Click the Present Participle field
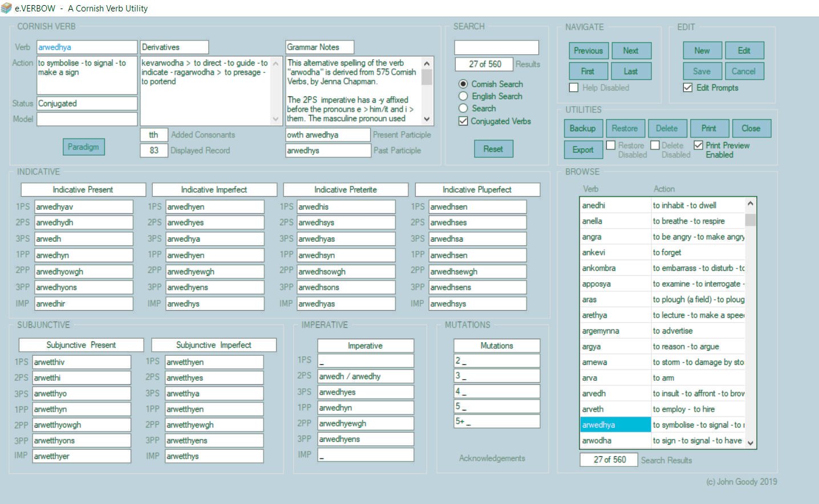 click(x=328, y=135)
